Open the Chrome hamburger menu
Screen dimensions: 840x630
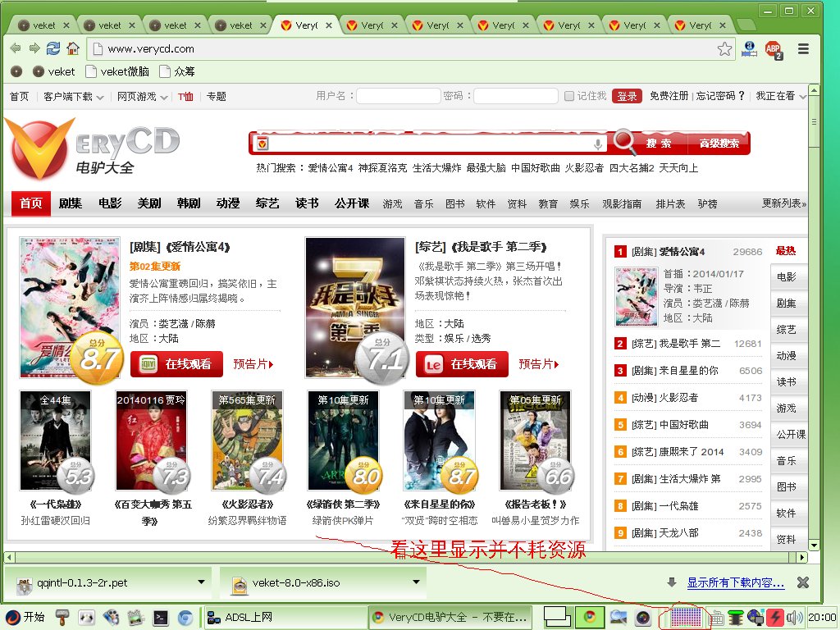coord(803,48)
